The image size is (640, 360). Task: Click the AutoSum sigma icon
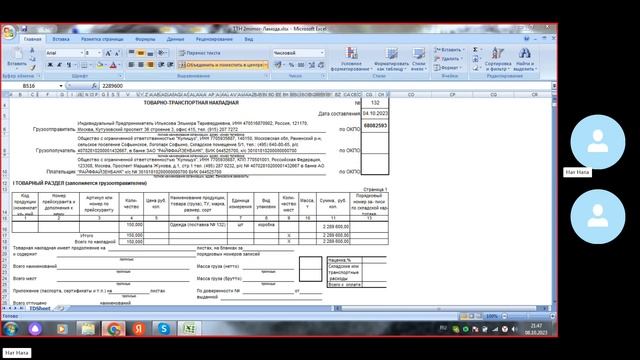point(476,50)
